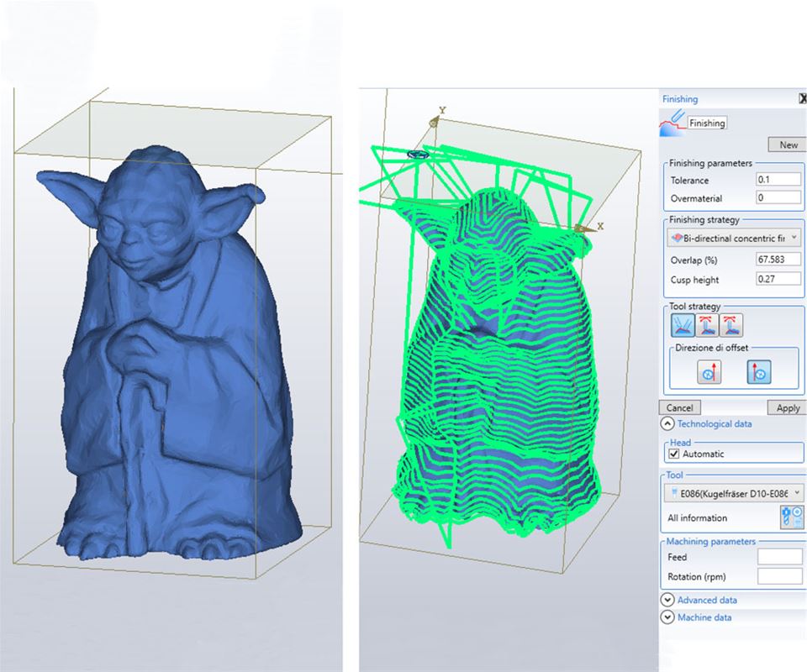The image size is (807, 672).
Task: Expand the Machine data section
Action: [x=667, y=617]
